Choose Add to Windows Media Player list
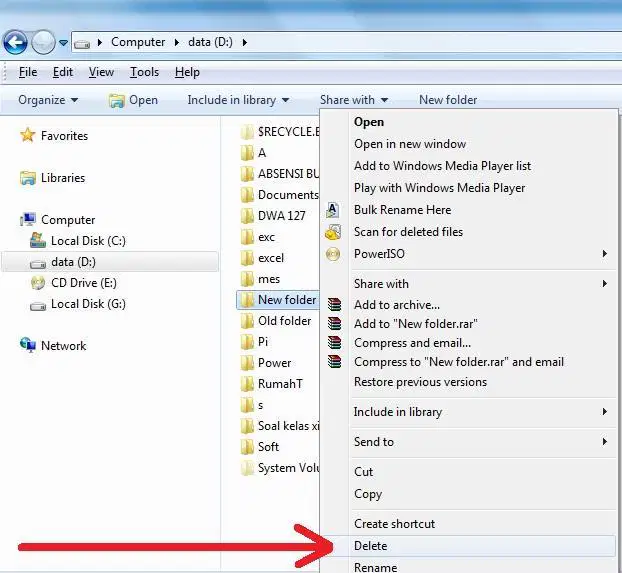Image resolution: width=622 pixels, height=573 pixels. point(442,166)
